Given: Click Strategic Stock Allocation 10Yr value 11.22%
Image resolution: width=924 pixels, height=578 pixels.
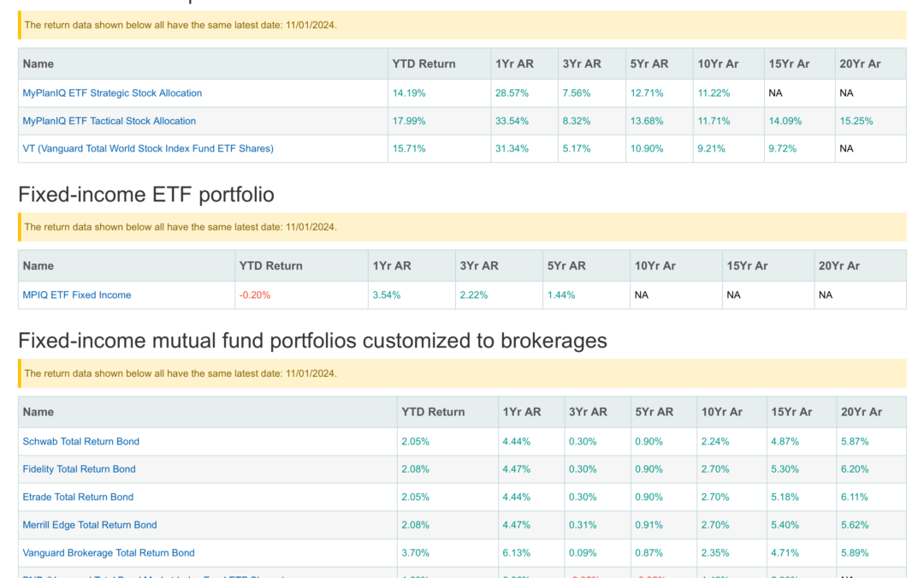Looking at the screenshot, I should (714, 93).
